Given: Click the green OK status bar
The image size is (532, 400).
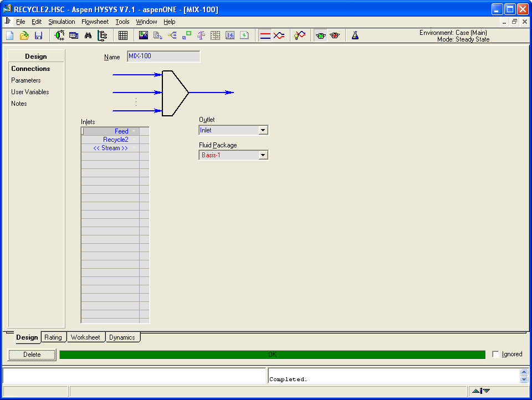Looking at the screenshot, I should click(x=272, y=355).
